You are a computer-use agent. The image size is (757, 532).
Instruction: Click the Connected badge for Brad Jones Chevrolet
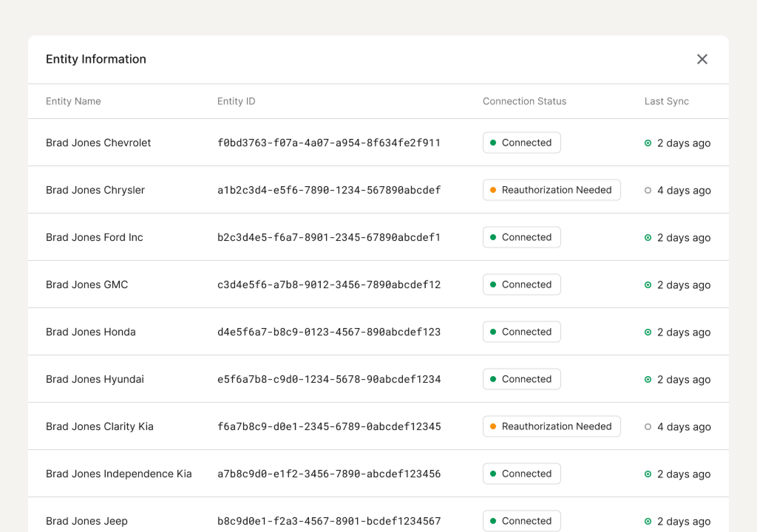522,143
